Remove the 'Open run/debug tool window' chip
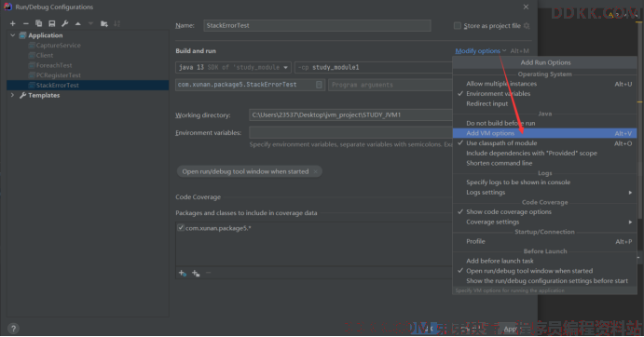 [315, 171]
